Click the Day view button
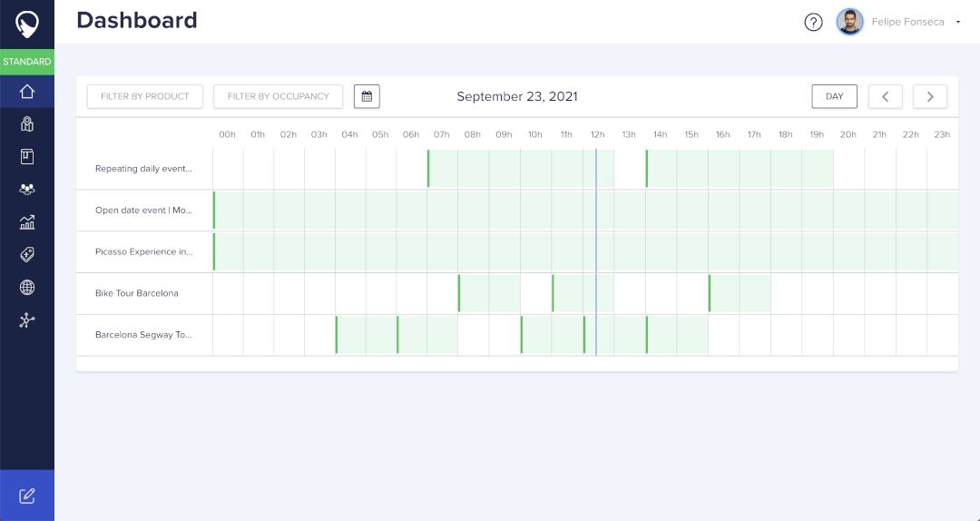Image resolution: width=980 pixels, height=521 pixels. coord(834,96)
